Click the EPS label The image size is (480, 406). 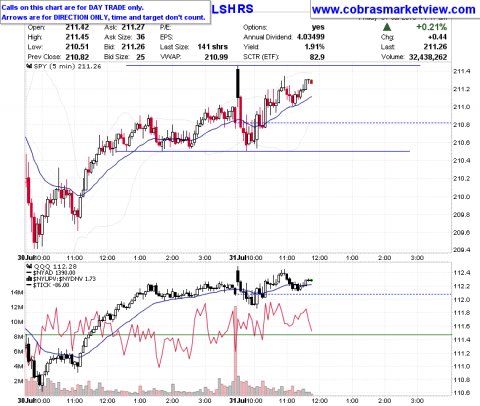(166, 37)
